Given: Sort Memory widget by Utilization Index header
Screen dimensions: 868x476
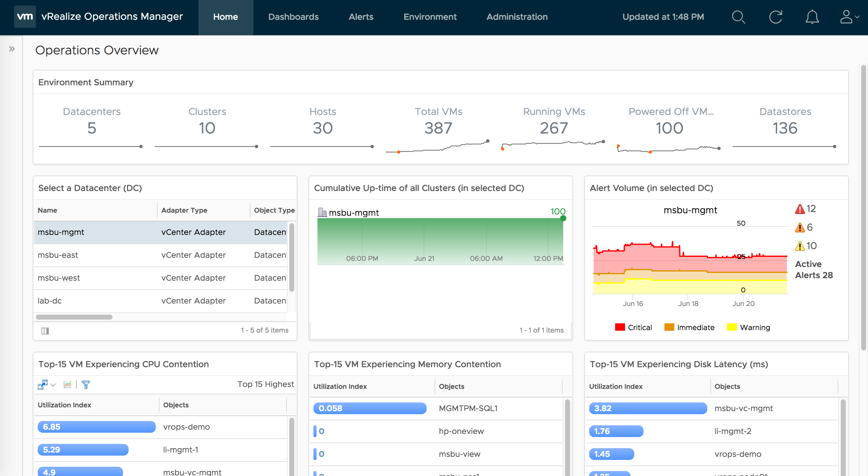Looking at the screenshot, I should coord(340,386).
